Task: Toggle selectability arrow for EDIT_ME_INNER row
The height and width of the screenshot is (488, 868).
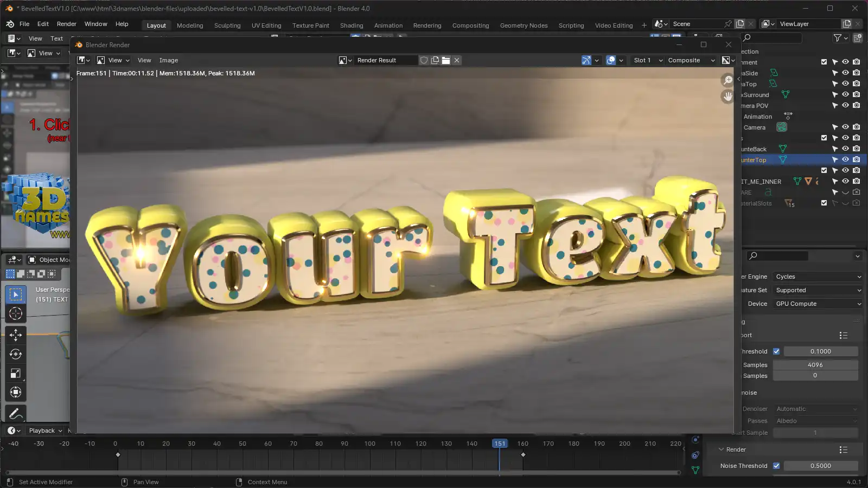Action: pos(835,181)
